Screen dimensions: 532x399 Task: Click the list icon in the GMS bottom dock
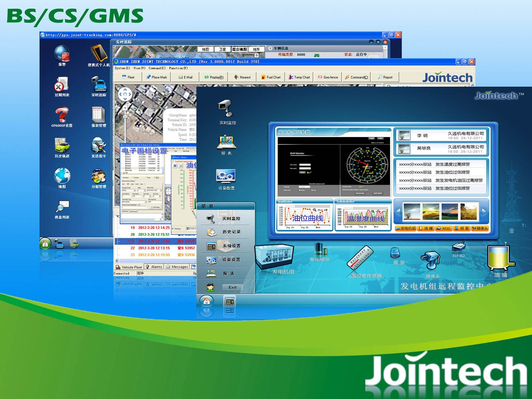click(x=230, y=301)
